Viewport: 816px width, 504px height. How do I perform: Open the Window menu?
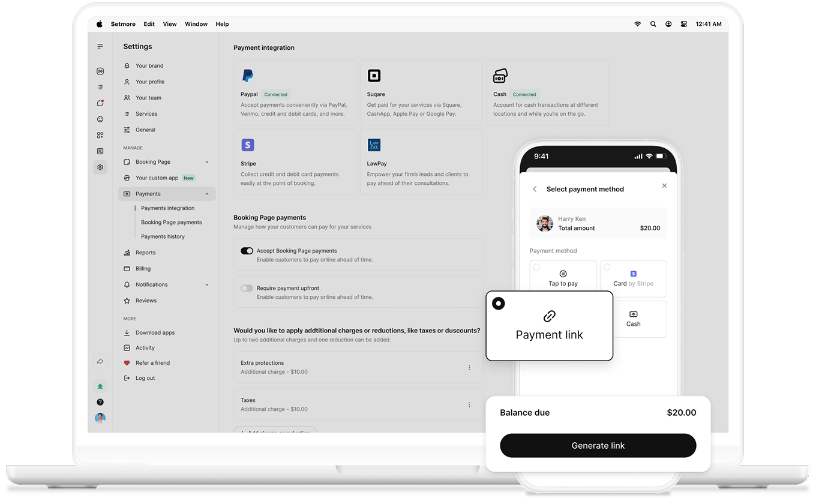[x=196, y=24]
